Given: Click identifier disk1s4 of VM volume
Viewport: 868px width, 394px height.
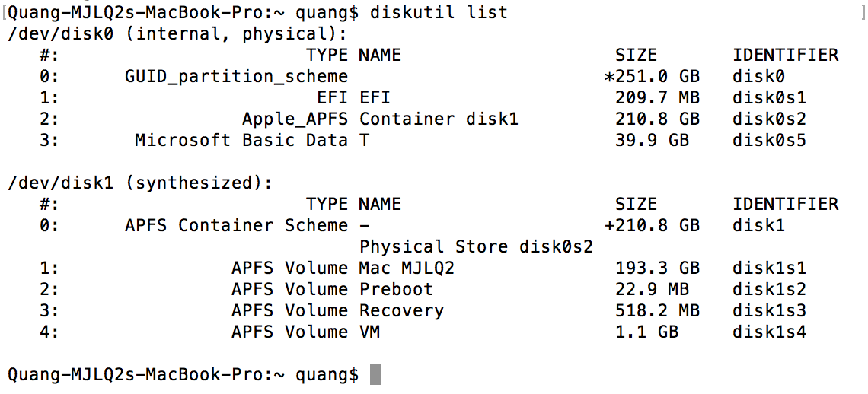Looking at the screenshot, I should coord(769,332).
